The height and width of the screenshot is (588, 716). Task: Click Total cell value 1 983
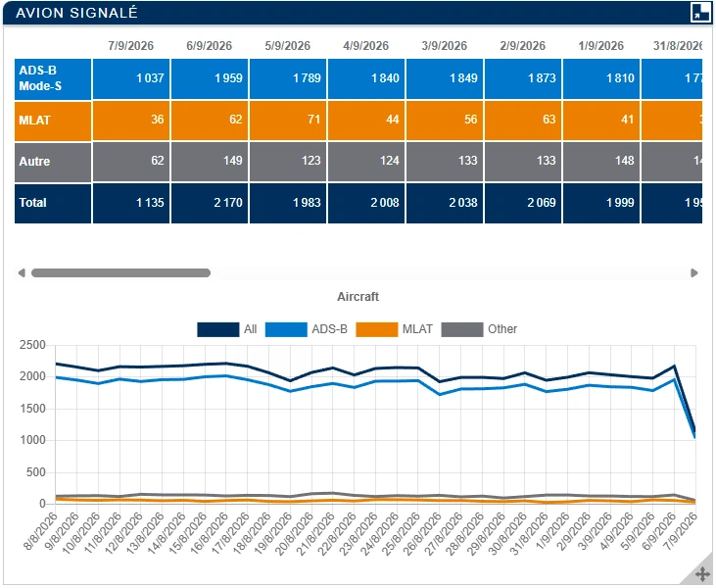pyautogui.click(x=288, y=203)
